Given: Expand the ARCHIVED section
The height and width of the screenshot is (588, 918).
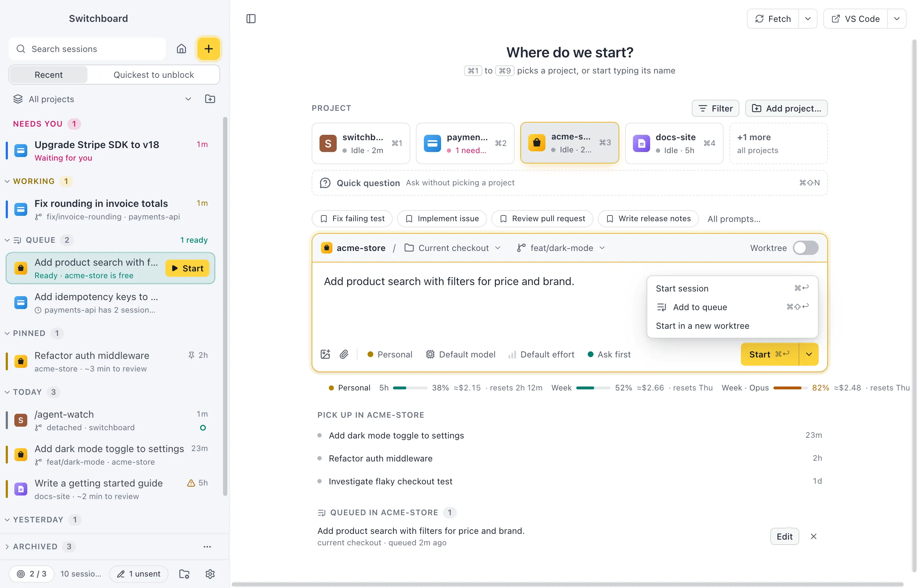Looking at the screenshot, I should (x=7, y=546).
